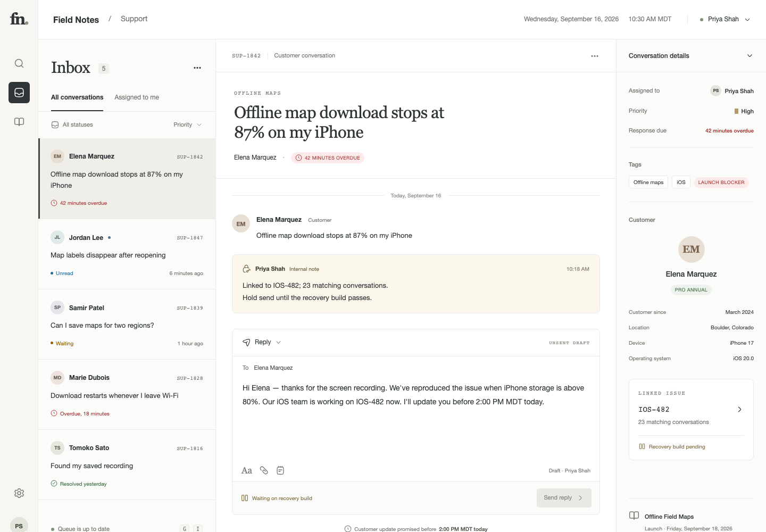Click the High priority flag marker
The image size is (766, 532).
tap(736, 111)
